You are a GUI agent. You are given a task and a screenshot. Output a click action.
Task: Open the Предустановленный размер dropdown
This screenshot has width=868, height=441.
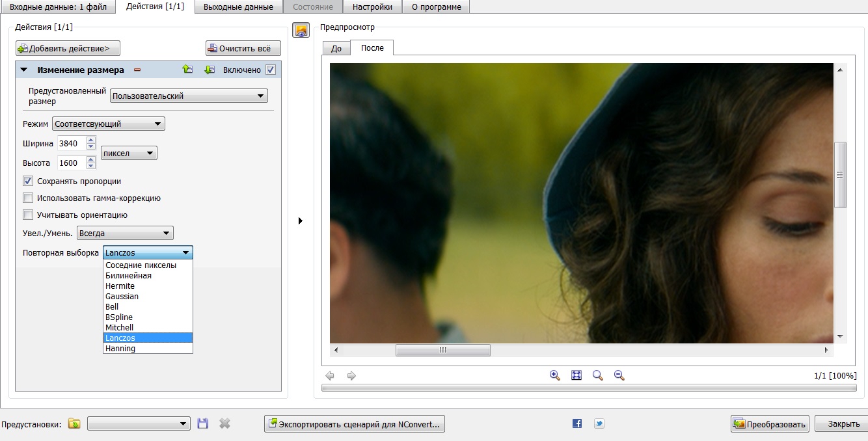tap(189, 96)
